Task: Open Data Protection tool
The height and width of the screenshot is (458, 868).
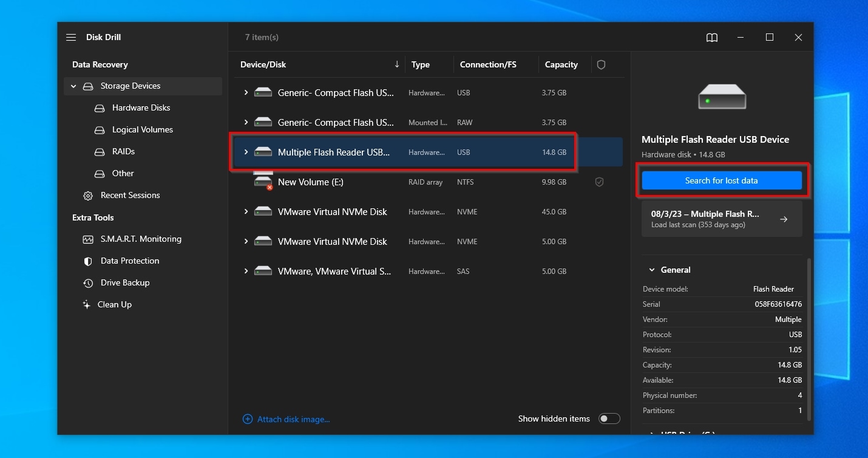Action: tap(130, 261)
